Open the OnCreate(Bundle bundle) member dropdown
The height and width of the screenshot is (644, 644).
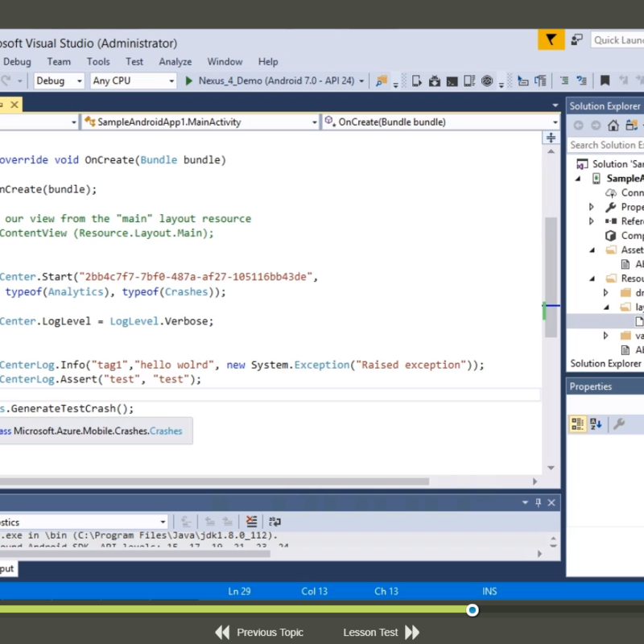[440, 122]
